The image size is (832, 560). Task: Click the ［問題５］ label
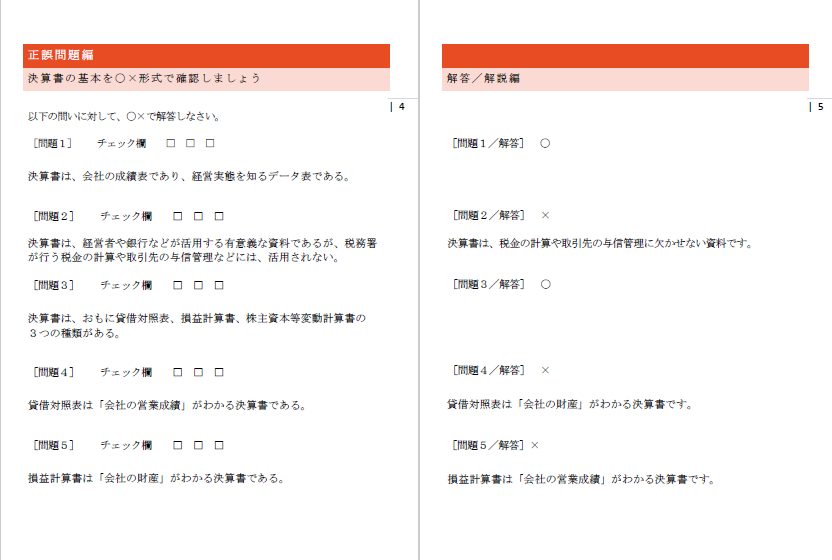pos(53,445)
